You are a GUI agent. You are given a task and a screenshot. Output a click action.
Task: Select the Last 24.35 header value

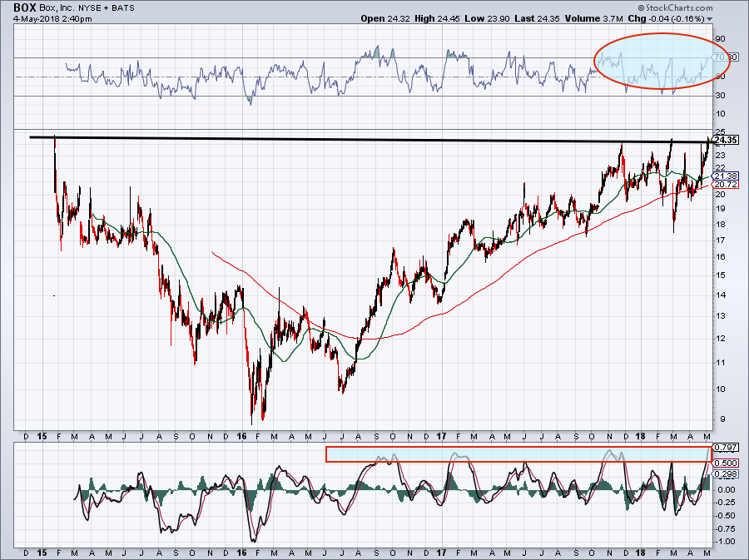[538, 18]
